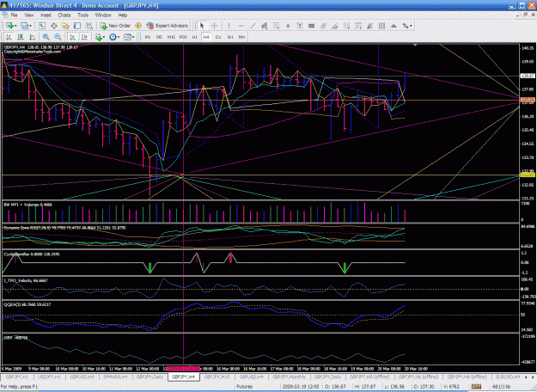The image size is (537, 392).
Task: Expand the Templates dropdown arrow
Action: coord(133,37)
